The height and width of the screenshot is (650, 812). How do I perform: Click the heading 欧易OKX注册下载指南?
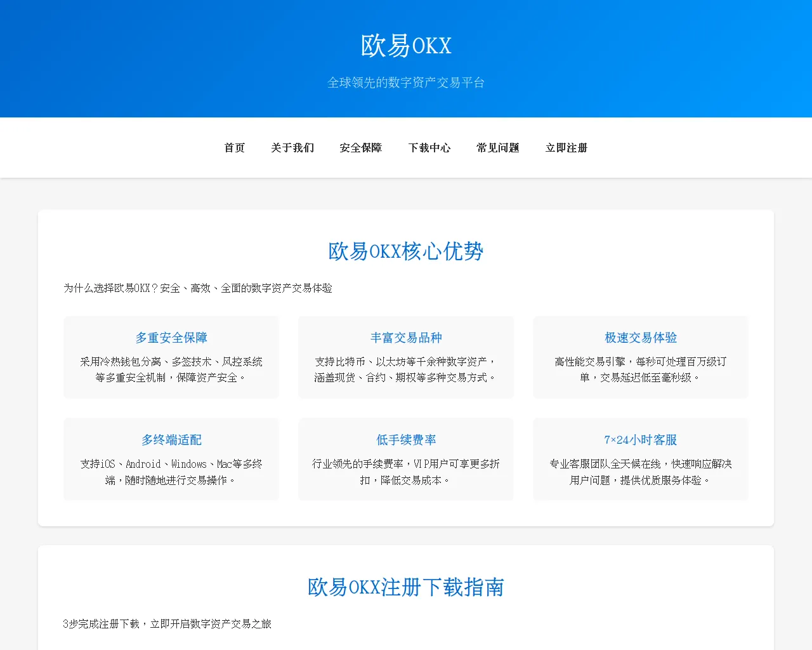[406, 587]
